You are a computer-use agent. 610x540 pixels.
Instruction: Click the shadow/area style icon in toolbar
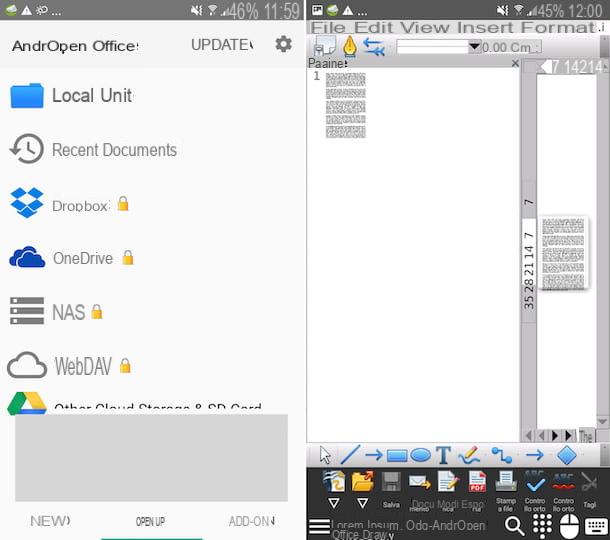pyautogui.click(x=324, y=46)
